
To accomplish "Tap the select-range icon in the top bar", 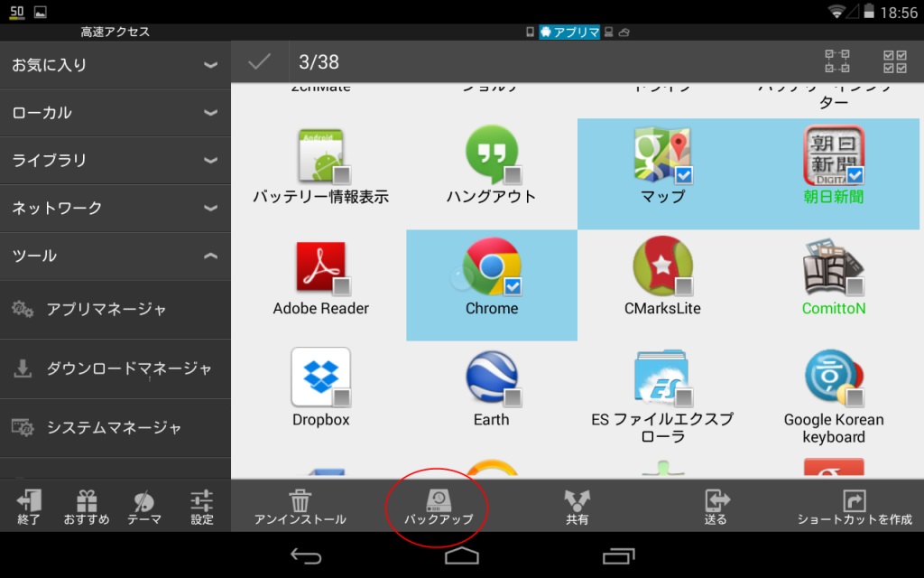I will 837,61.
